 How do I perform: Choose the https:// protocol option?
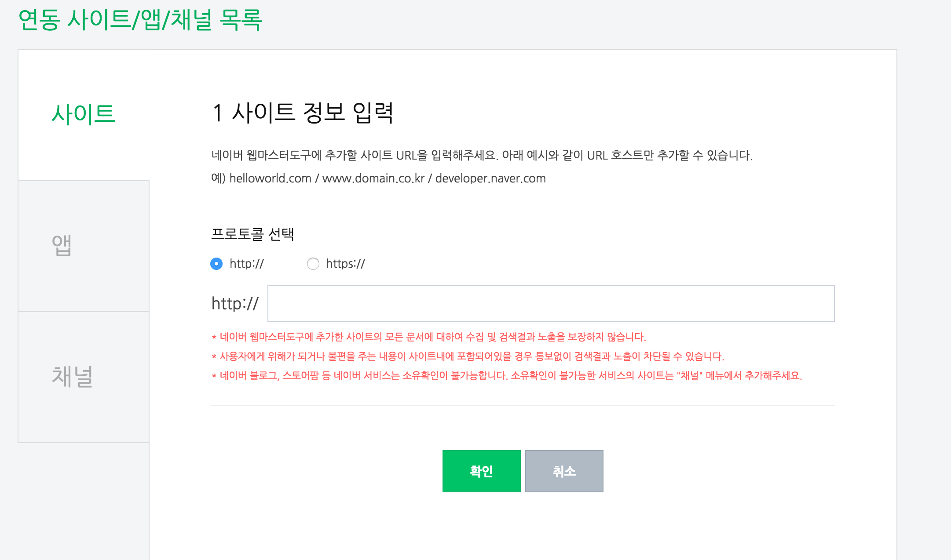[313, 264]
